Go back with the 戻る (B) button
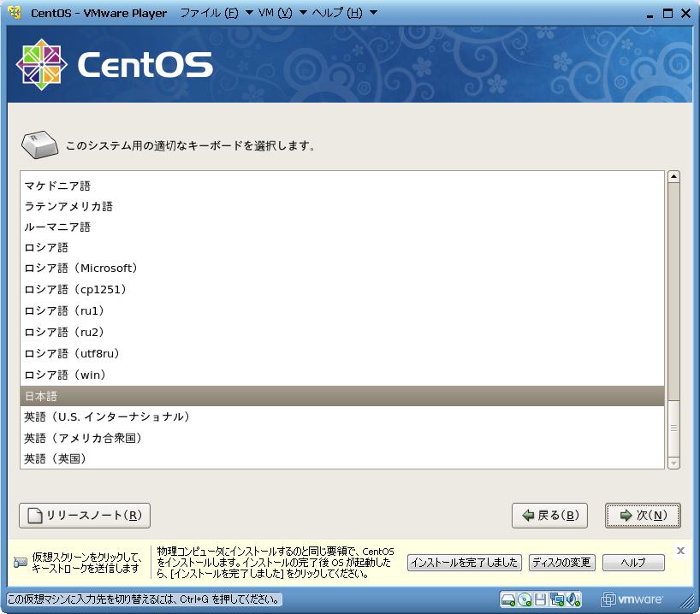700x614 pixels. [x=549, y=516]
